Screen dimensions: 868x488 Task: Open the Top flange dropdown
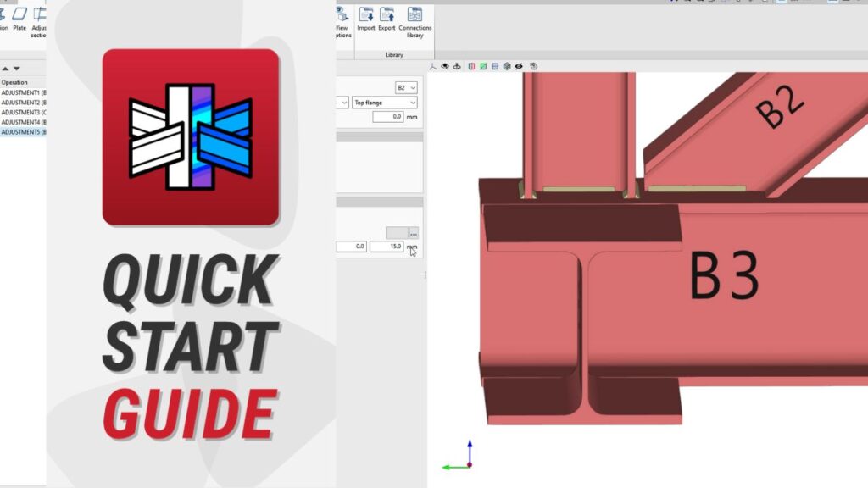[385, 103]
